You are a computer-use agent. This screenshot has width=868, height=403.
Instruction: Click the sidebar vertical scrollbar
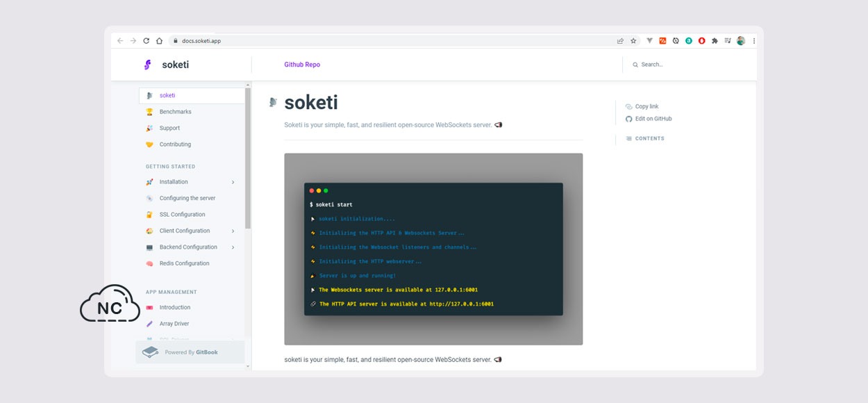point(248,160)
